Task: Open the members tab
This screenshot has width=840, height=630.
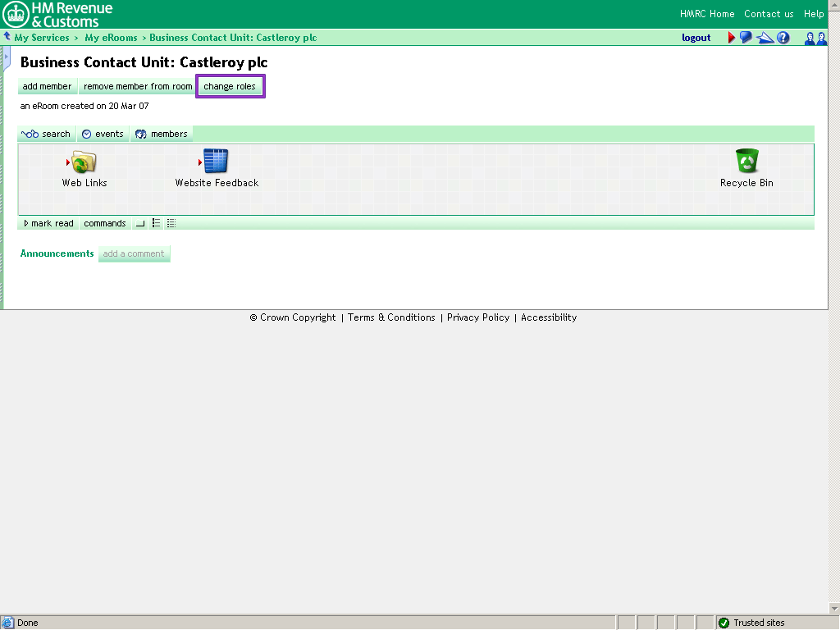Action: click(x=162, y=134)
